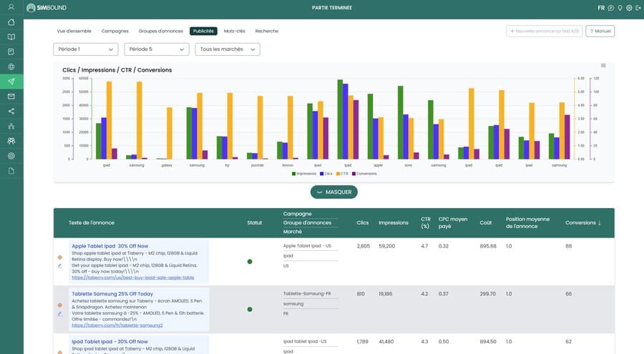Screen dimensions: 644x354
Task: Click orange target icon beside Samsung ad
Action: [x=60, y=305]
